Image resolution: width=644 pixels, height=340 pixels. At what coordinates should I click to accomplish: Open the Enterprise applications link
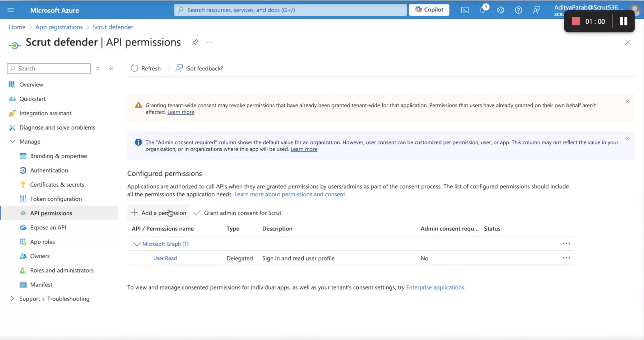point(435,287)
